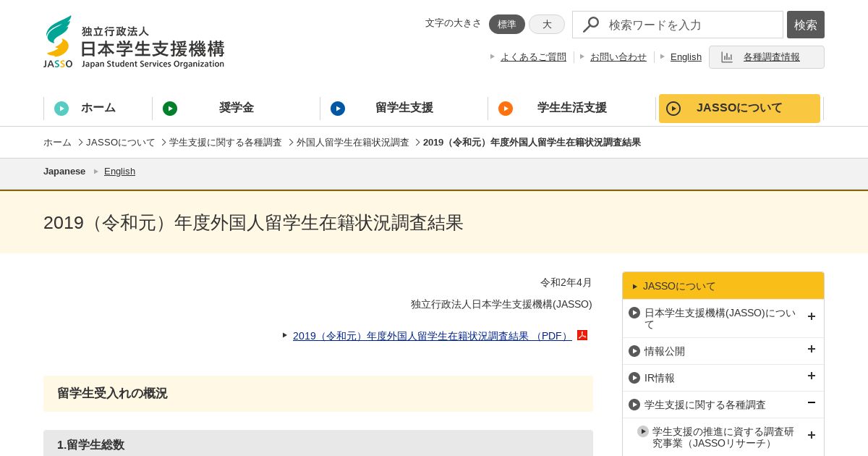Click the JASSO logo in the header
The width and height of the screenshot is (868, 456).
[134, 42]
